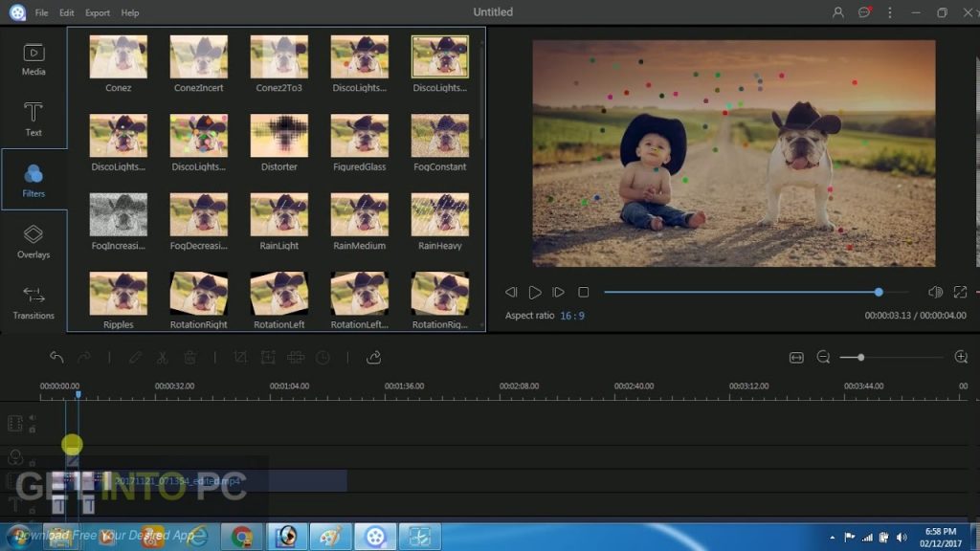Screen dimensions: 980x551
Task: Select the RainLight filter
Action: coord(278,214)
